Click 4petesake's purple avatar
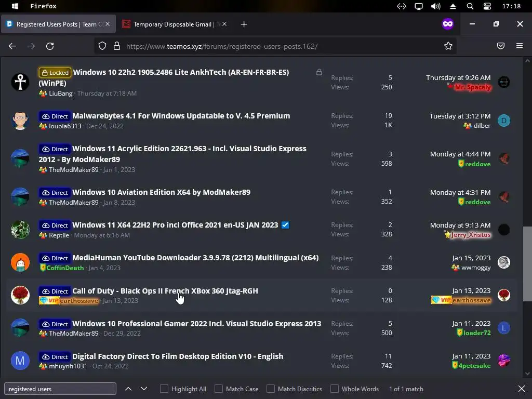Viewport: 532px width, 399px height. click(504, 361)
